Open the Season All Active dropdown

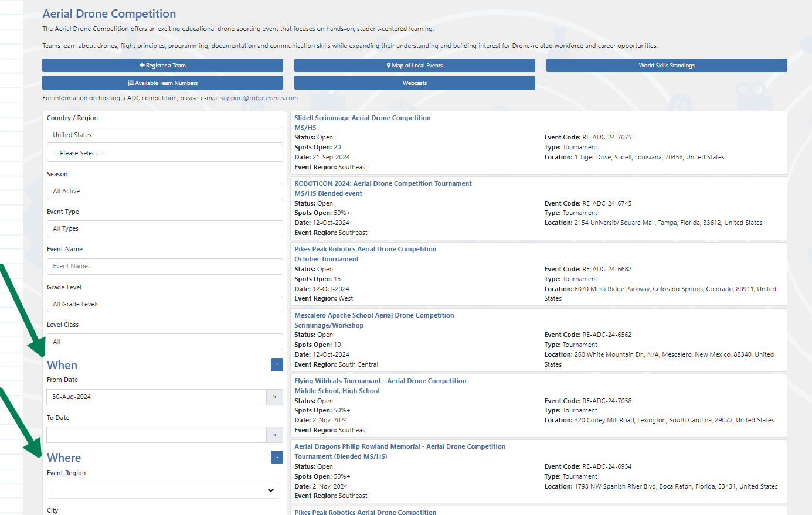pyautogui.click(x=165, y=191)
